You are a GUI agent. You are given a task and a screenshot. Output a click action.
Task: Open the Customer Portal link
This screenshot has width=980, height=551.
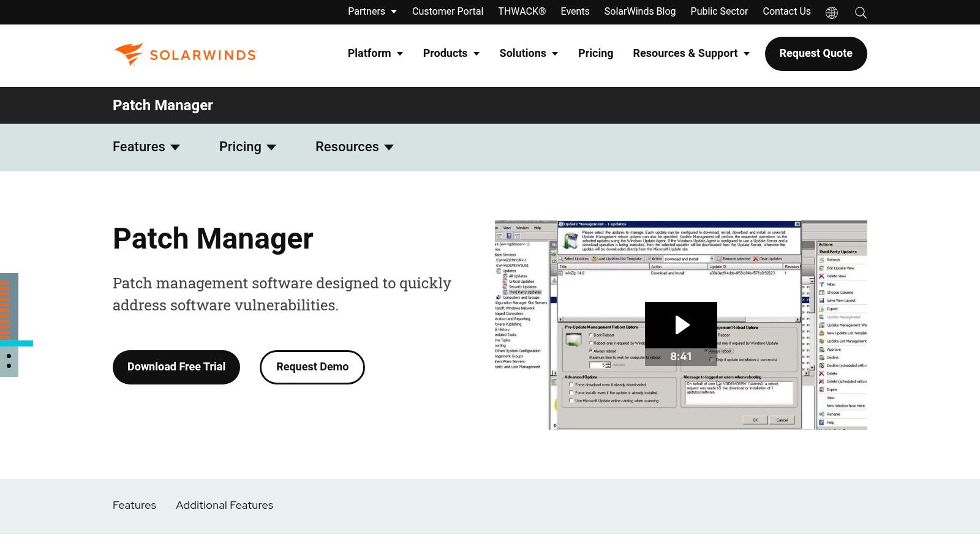[x=447, y=12]
